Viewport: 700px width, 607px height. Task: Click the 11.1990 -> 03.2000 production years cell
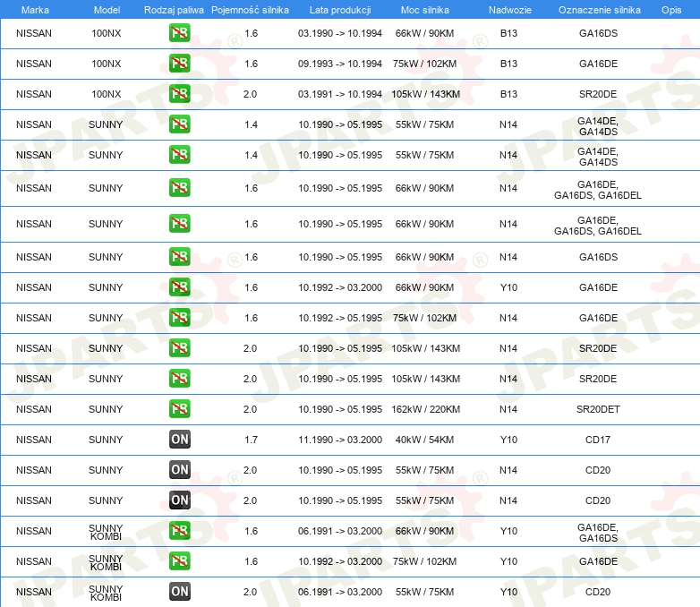coord(340,440)
